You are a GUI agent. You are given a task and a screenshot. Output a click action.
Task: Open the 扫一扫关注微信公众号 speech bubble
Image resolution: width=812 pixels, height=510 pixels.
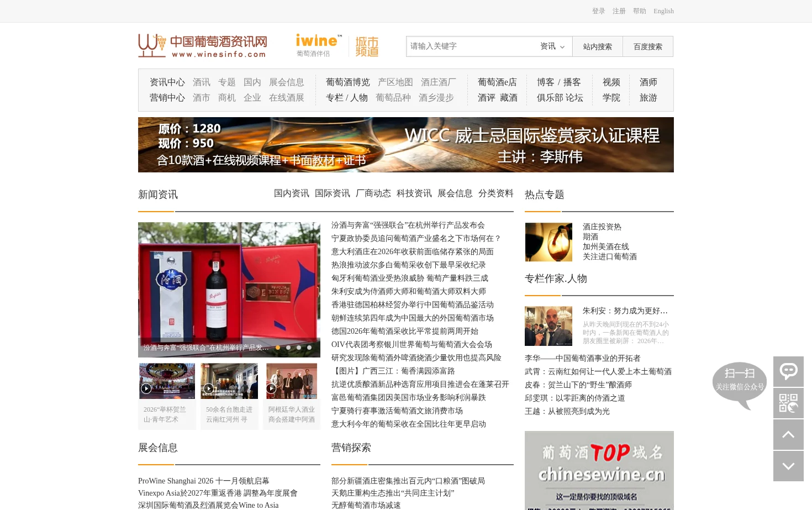point(740,385)
